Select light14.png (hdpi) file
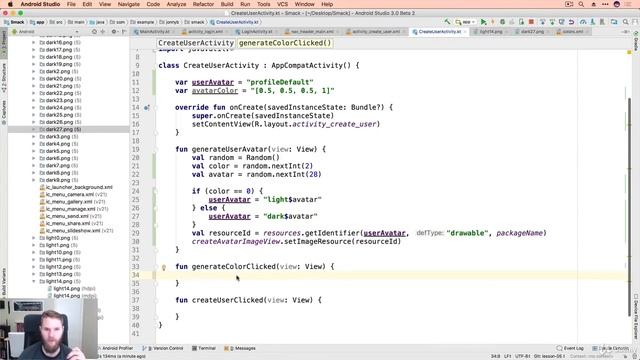 click(x=71, y=289)
